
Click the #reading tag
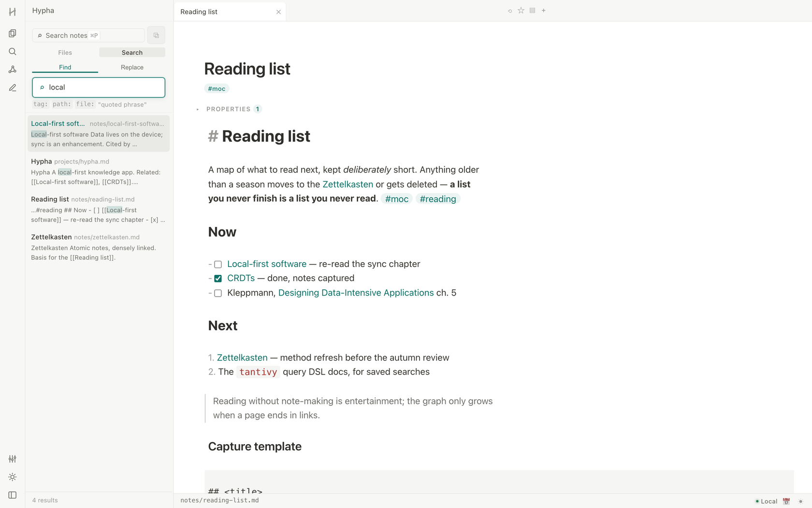pos(438,199)
